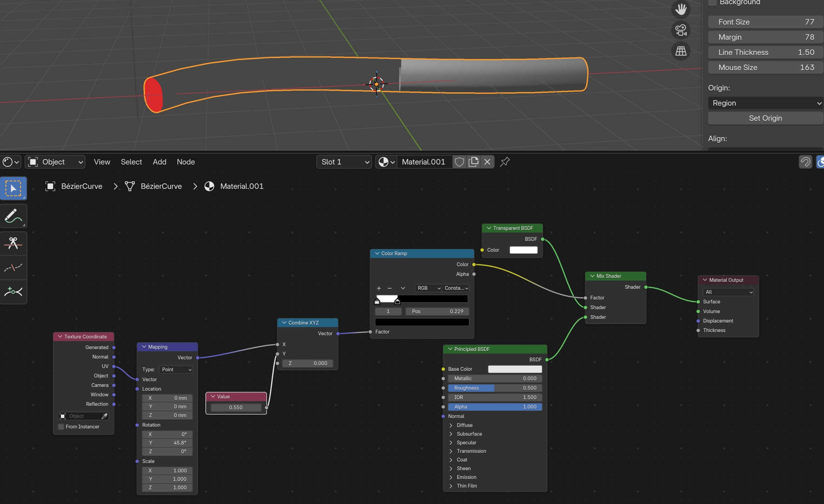This screenshot has height=504, width=824.
Task: Click the Base Color swatch
Action: pos(515,369)
